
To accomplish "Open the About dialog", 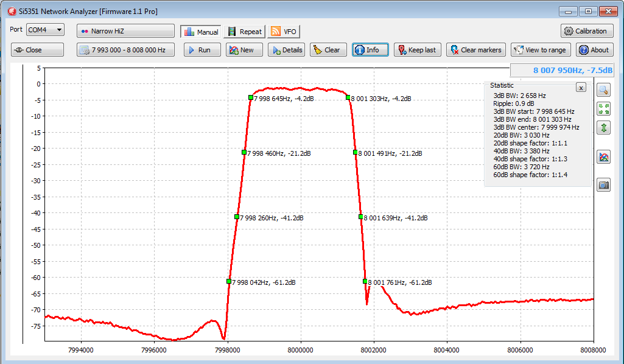I will (x=594, y=50).
